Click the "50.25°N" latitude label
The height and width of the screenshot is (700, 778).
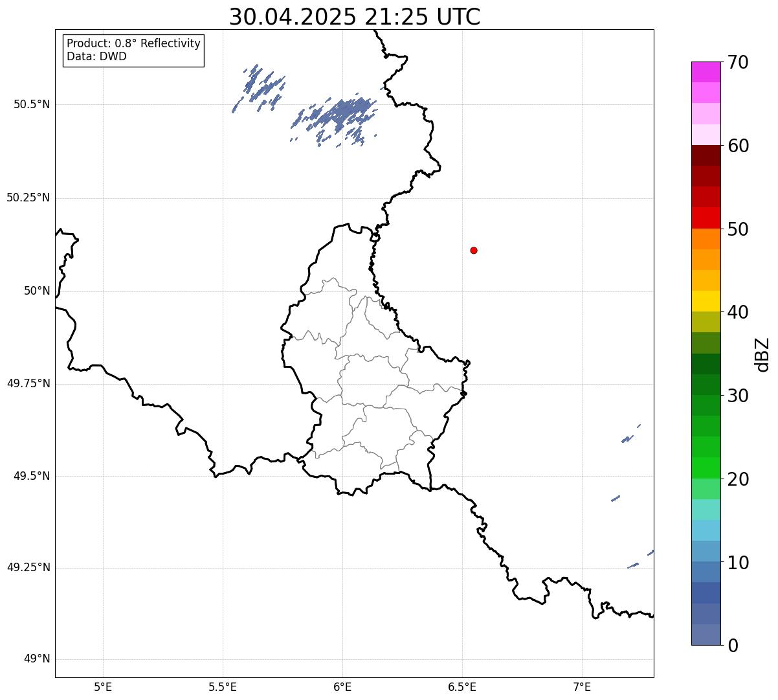(x=28, y=198)
